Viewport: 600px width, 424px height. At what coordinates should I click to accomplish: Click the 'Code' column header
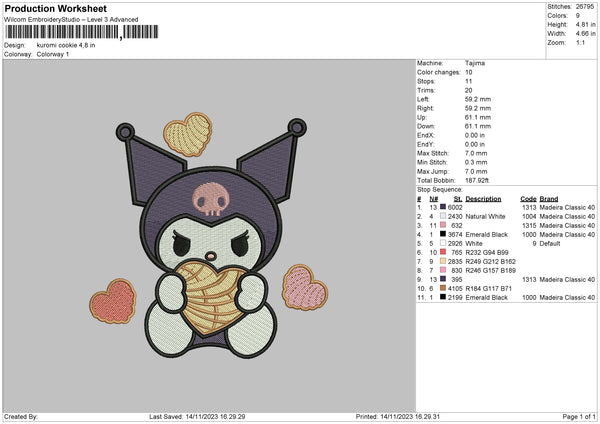pos(528,199)
